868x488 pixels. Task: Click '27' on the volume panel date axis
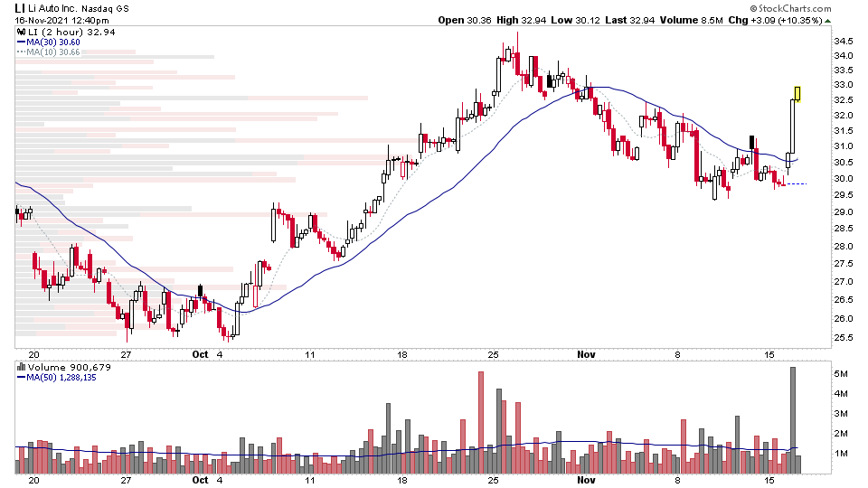tap(126, 480)
